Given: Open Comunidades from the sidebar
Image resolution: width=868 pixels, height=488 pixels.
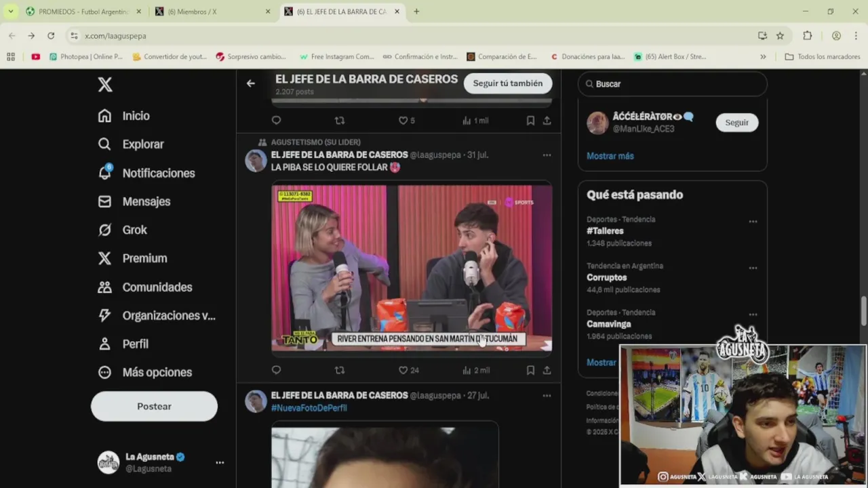Looking at the screenshot, I should tap(145, 287).
